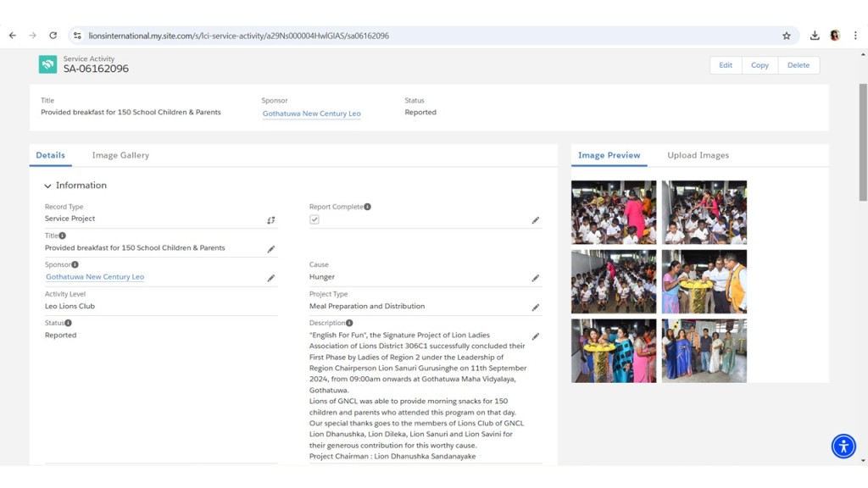Collapse the Information section
This screenshot has width=868, height=488.
coord(47,186)
